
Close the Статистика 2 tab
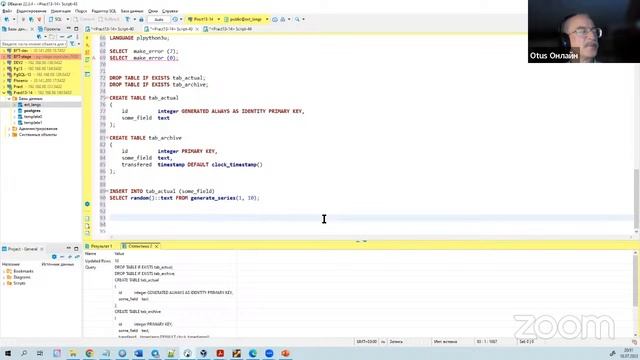click(156, 247)
